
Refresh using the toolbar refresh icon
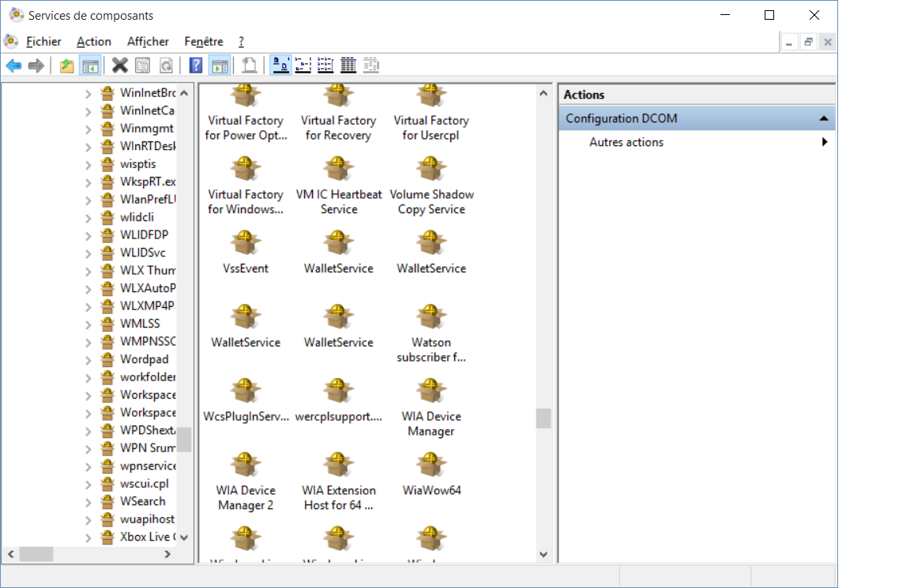tap(166, 66)
